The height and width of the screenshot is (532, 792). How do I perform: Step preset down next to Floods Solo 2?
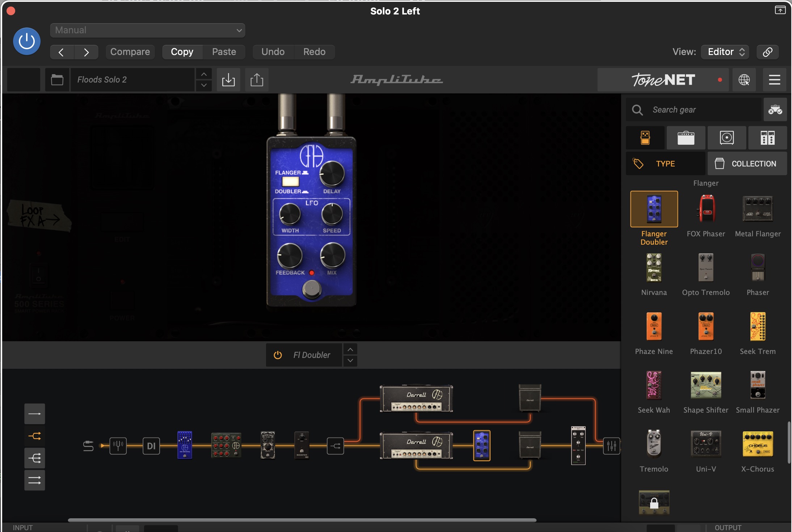point(204,85)
